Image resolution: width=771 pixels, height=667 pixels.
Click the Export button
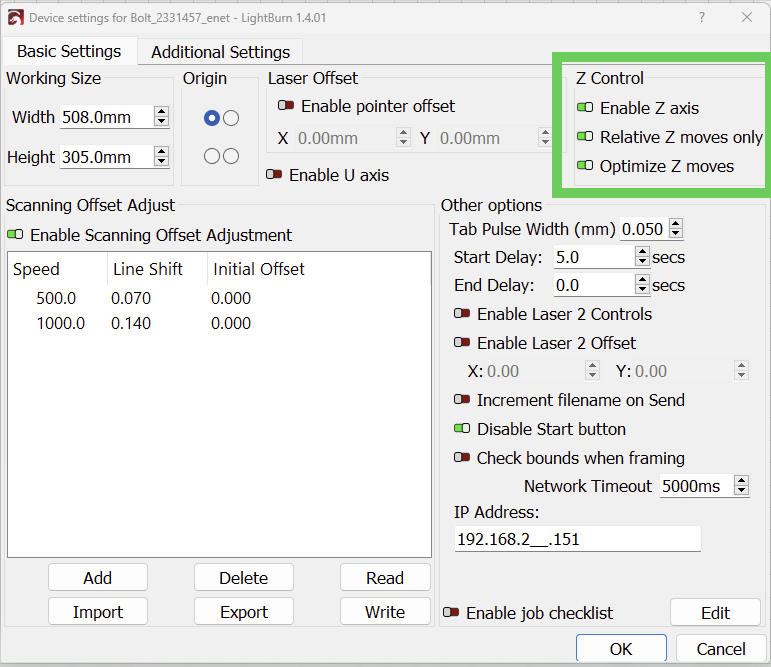pyautogui.click(x=244, y=611)
